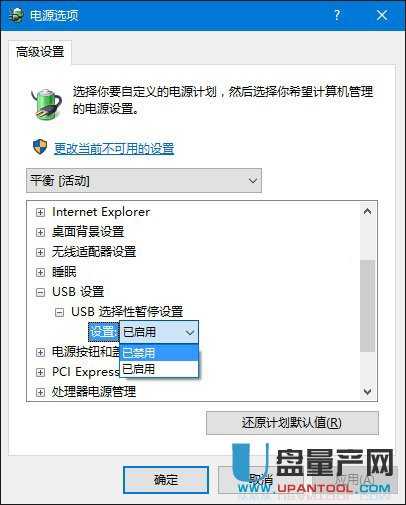Expand the 睡眠 settings node
The height and width of the screenshot is (505, 406).
coord(40,272)
